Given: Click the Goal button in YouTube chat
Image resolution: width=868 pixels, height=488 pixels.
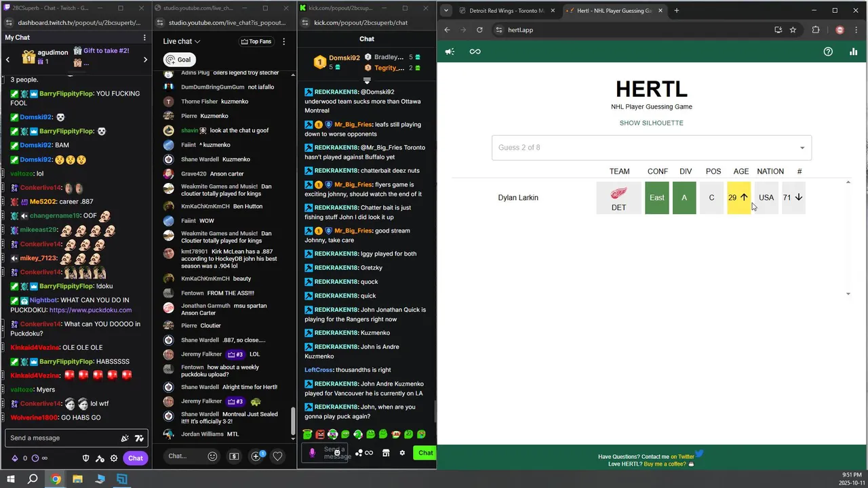Looking at the screenshot, I should (x=180, y=60).
